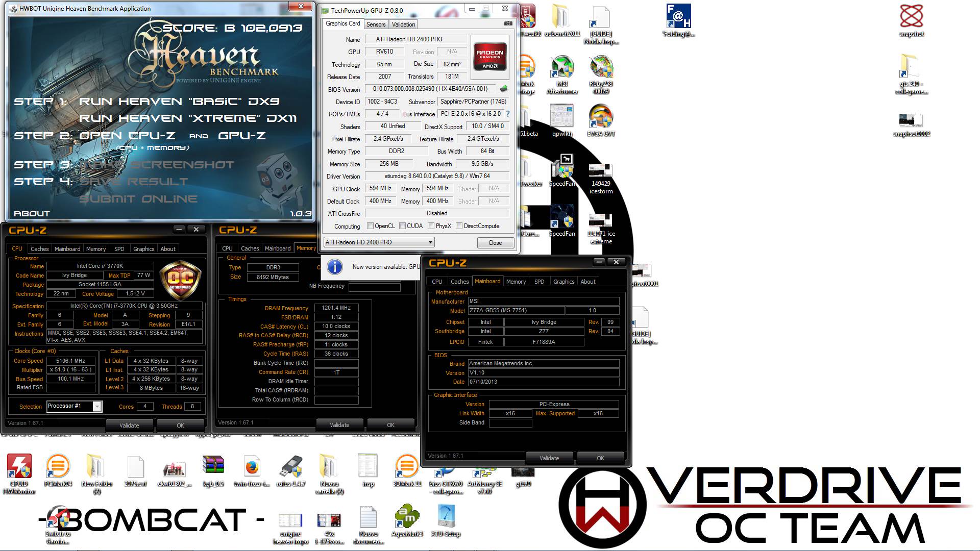Expand the Processor #1 selection dropdown

(96, 406)
